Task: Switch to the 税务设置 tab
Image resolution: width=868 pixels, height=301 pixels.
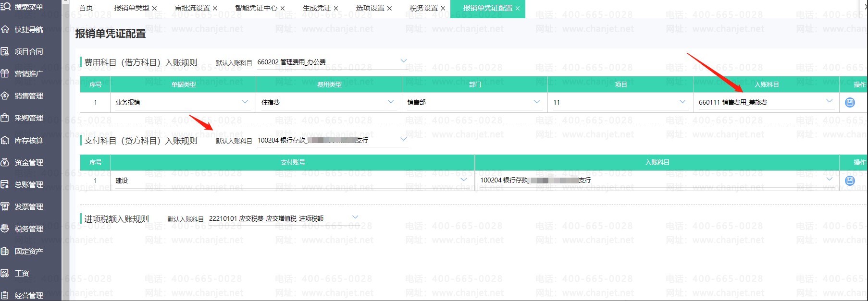Action: pyautogui.click(x=423, y=8)
